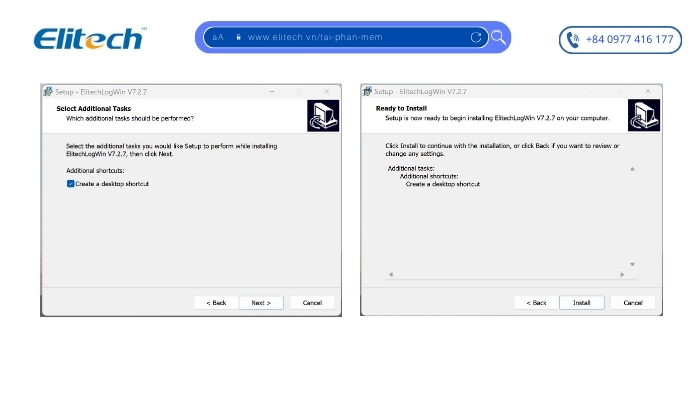Close the Ready to Install setup window

(648, 91)
